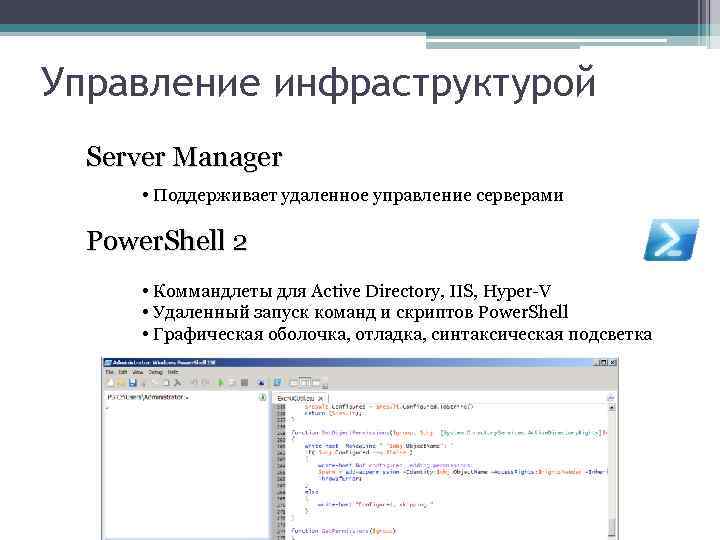Open the File menu in PowerShell ISE

[109, 372]
